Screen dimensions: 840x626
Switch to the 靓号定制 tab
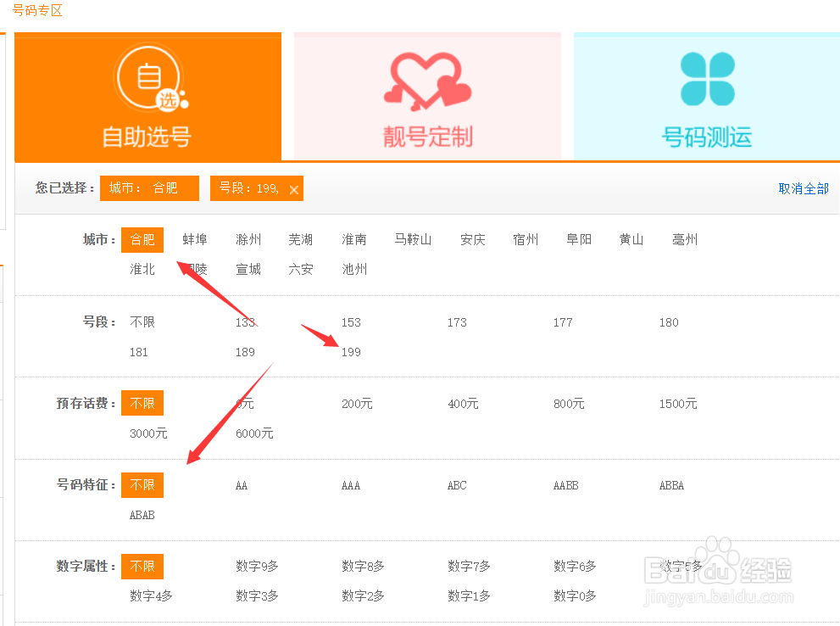click(426, 136)
